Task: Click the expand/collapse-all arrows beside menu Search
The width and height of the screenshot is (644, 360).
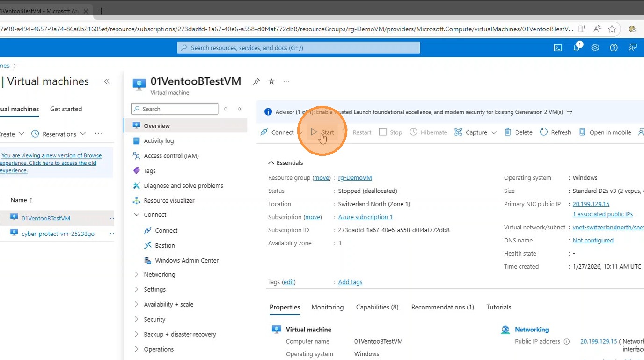Action: point(226,109)
